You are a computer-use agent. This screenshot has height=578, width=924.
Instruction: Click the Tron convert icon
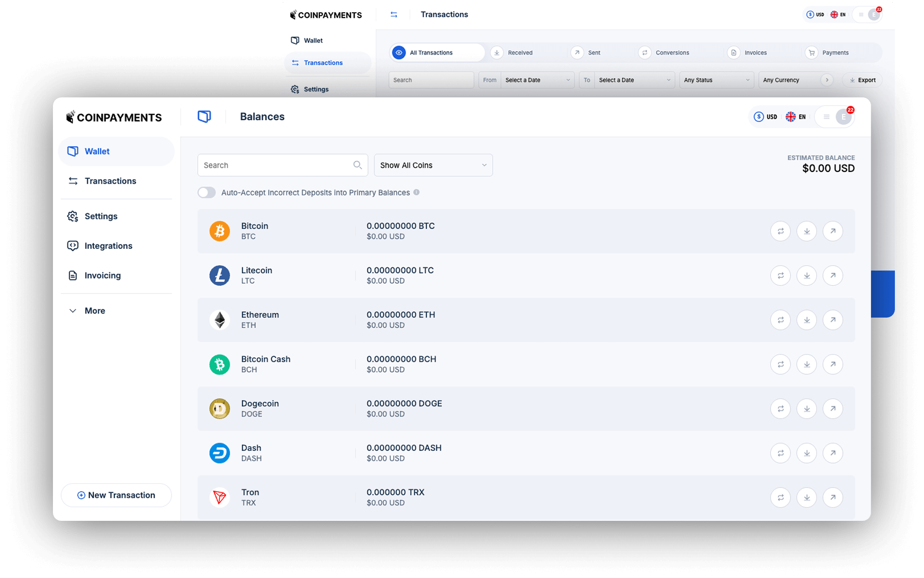point(781,498)
